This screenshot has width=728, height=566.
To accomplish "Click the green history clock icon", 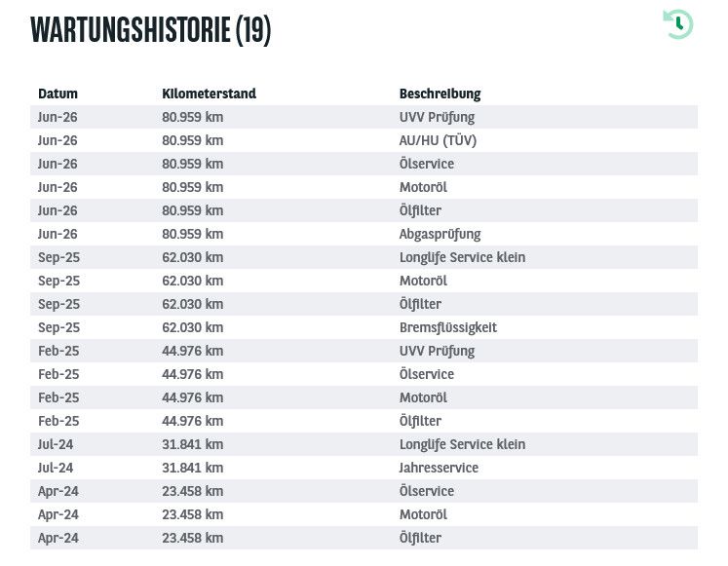I will 678,24.
